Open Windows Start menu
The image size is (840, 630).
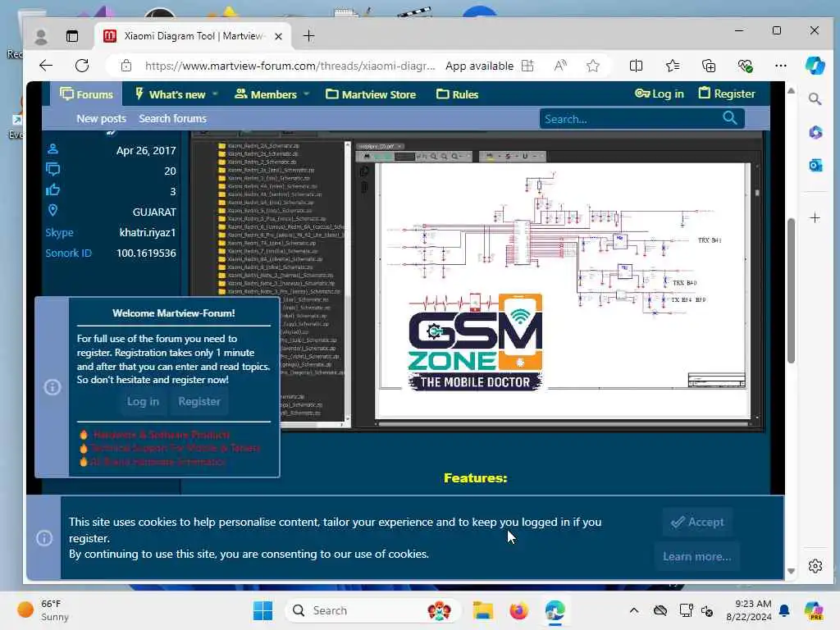click(262, 610)
